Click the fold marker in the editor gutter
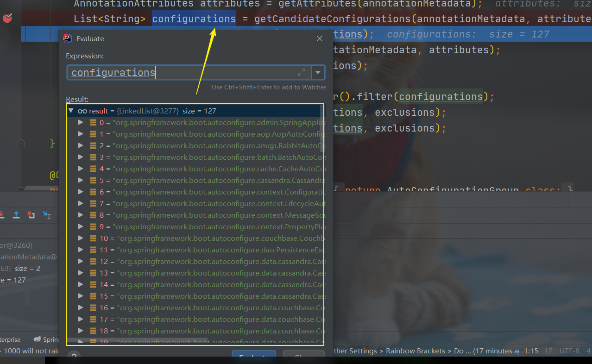 21,144
